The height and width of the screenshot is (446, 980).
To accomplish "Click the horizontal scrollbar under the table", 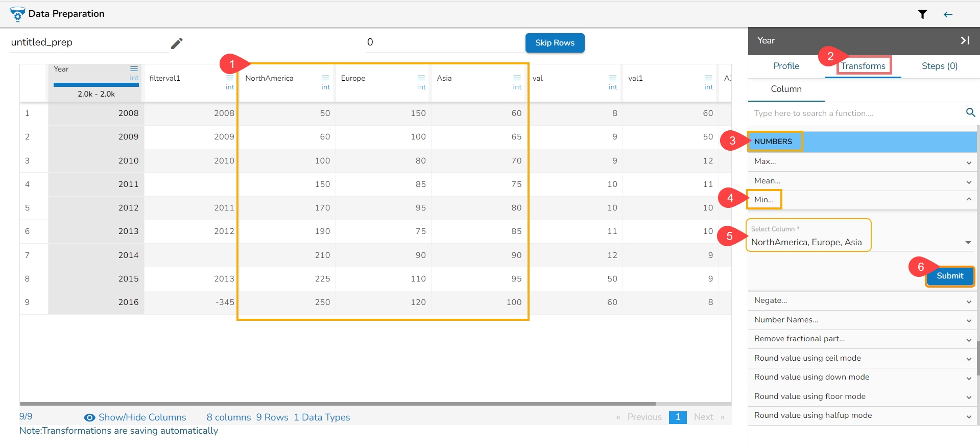I will (x=337, y=404).
